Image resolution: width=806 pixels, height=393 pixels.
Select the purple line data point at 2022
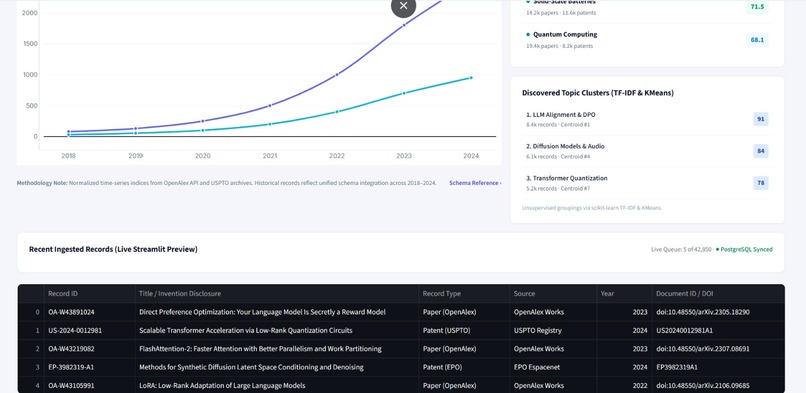pos(337,74)
